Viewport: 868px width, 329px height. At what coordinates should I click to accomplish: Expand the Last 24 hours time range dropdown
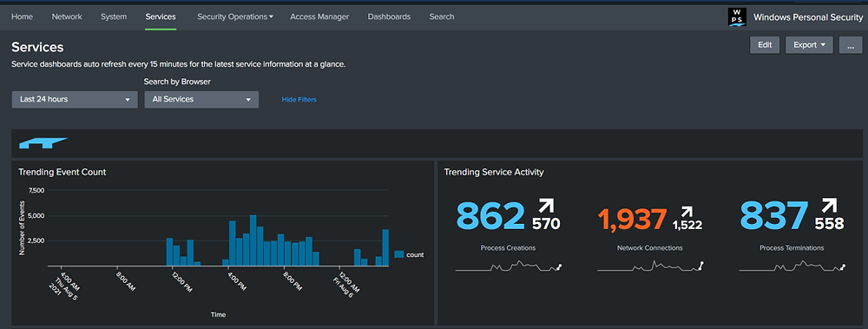tap(75, 100)
